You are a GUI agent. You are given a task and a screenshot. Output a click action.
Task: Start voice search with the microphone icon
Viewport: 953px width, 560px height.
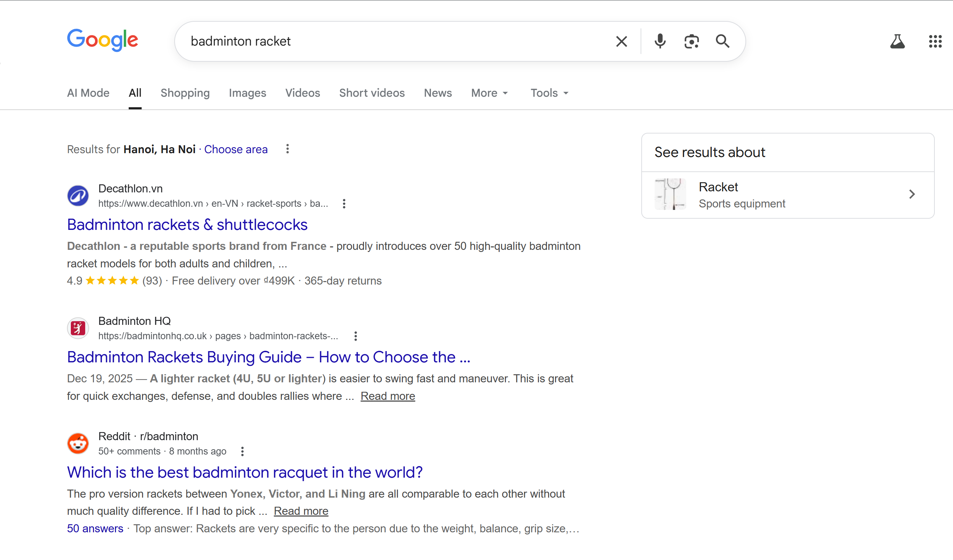click(660, 41)
